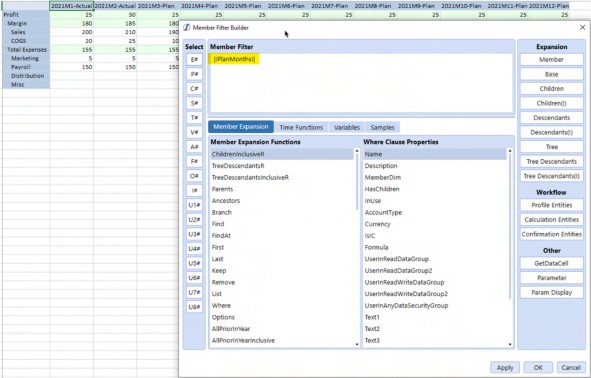
Task: Click the Descendants expansion button
Action: (x=551, y=118)
